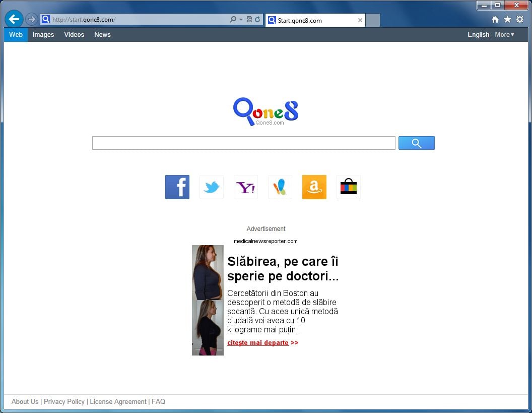Close the Start.qone8.com tab

[360, 20]
